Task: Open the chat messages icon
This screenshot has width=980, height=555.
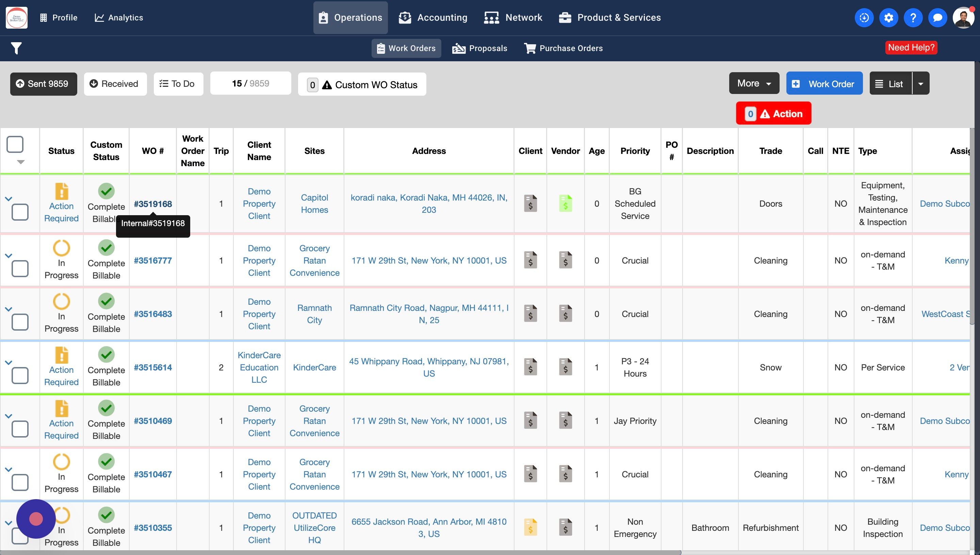Action: point(937,17)
